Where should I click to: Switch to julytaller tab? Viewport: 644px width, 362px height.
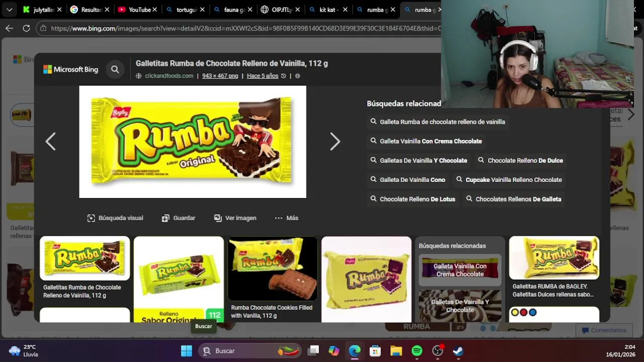click(39, 10)
